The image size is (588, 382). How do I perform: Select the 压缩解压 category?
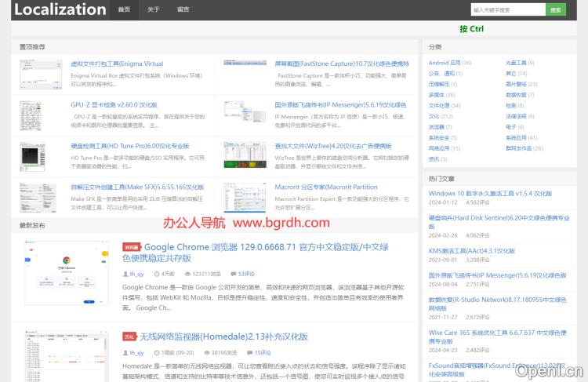click(x=439, y=84)
